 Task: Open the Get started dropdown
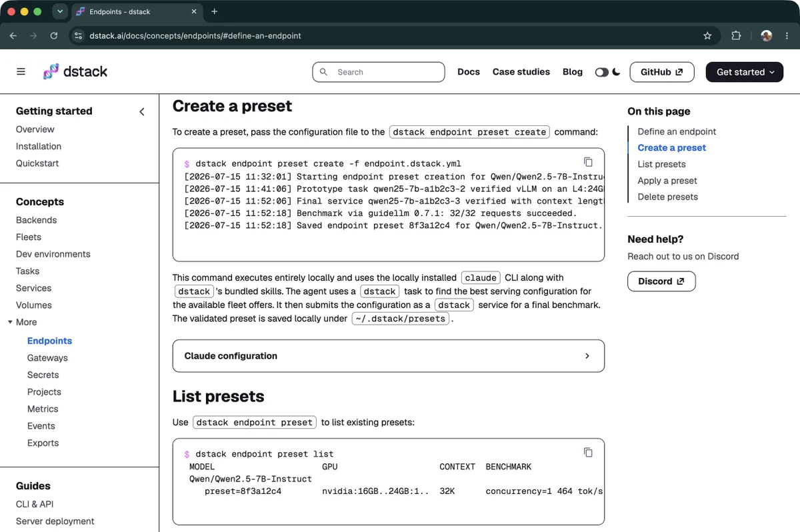(x=745, y=72)
